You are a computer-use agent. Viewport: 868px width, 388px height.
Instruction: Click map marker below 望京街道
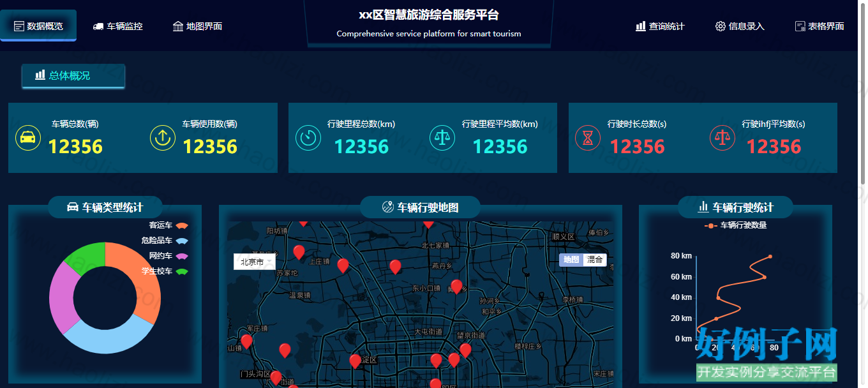pos(465,351)
